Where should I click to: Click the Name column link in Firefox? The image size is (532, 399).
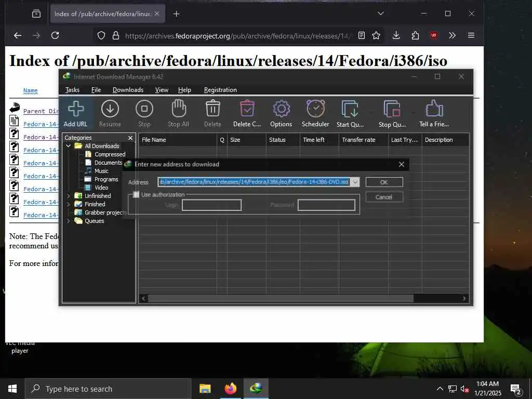pyautogui.click(x=31, y=90)
